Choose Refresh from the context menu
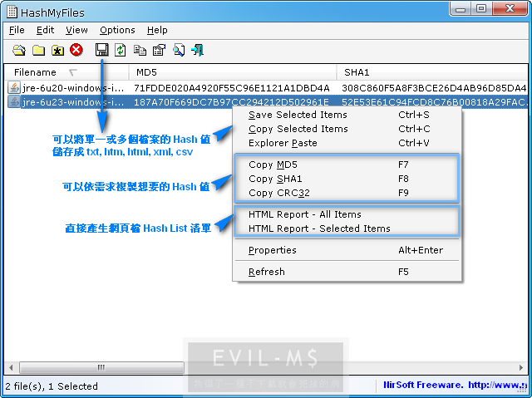532x398 pixels. pyautogui.click(x=347, y=272)
